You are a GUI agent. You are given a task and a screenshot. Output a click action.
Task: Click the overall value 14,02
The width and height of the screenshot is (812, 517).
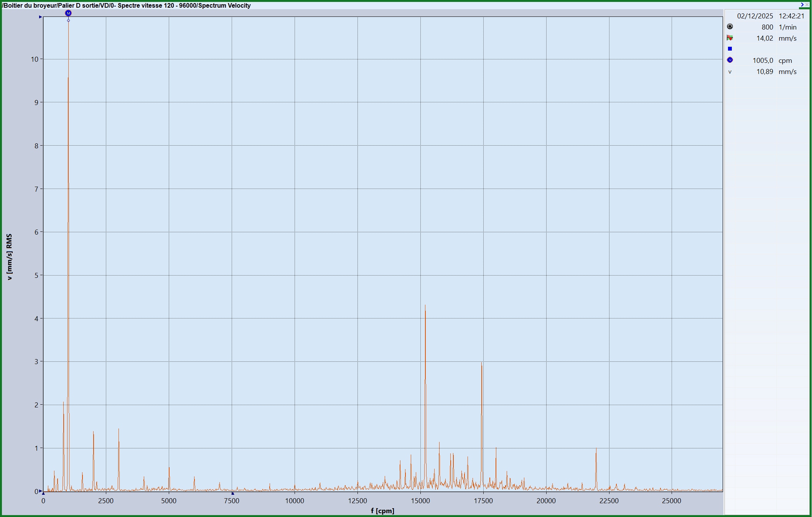click(x=765, y=38)
